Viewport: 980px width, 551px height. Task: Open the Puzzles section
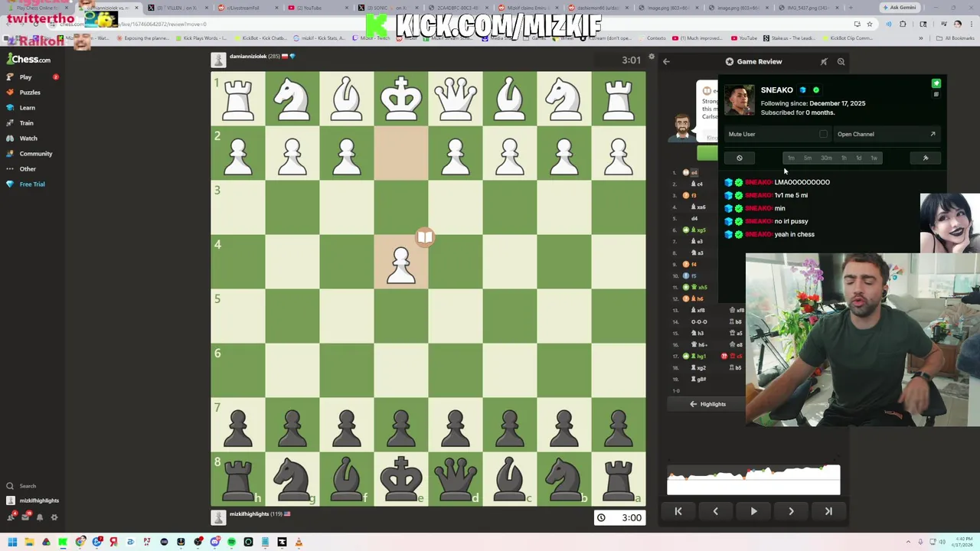pyautogui.click(x=29, y=92)
